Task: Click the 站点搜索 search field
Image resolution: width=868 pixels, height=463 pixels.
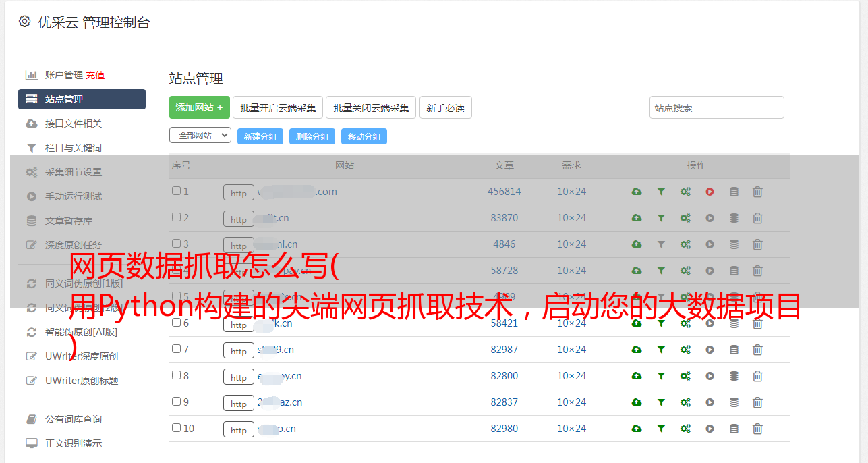Action: coord(716,107)
